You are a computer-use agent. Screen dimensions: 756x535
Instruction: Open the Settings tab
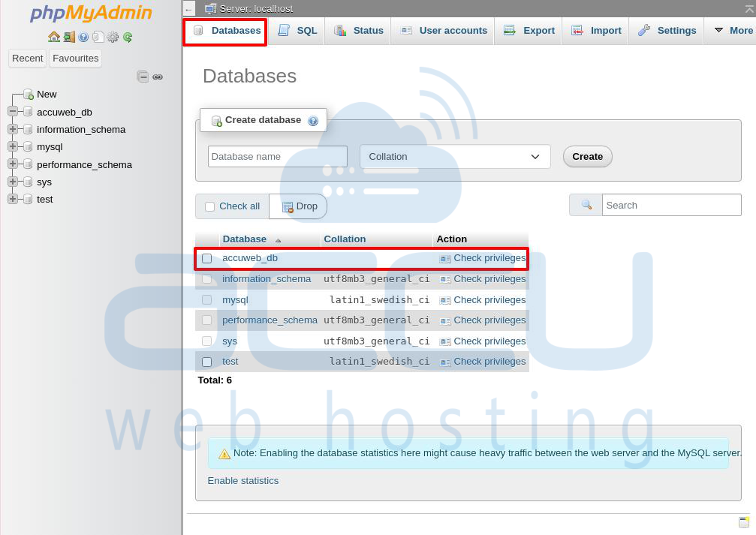pos(667,31)
